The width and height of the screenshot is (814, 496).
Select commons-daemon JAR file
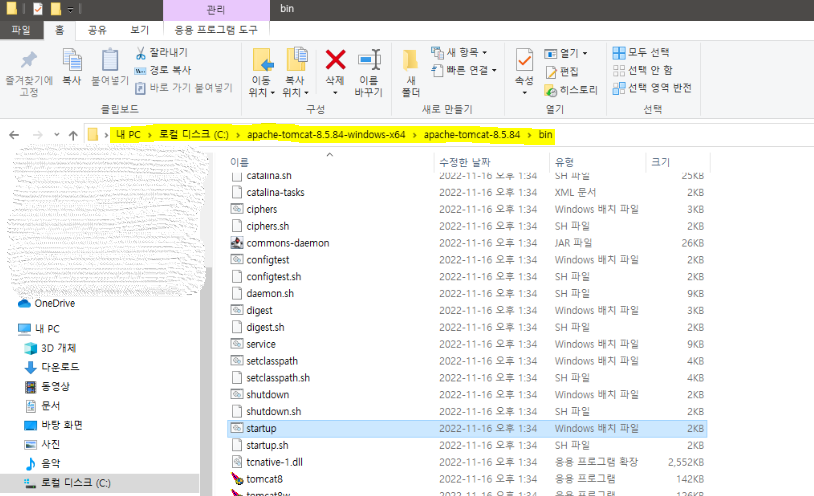(x=467, y=243)
